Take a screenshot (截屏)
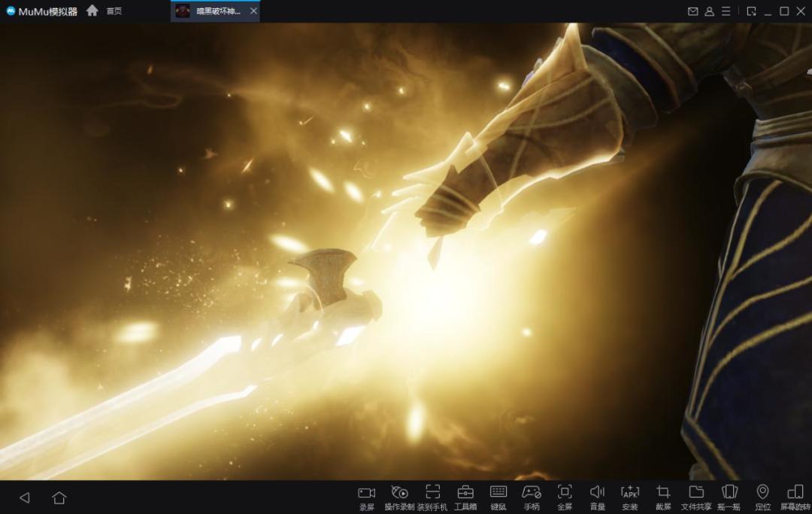Viewport: 812px width, 514px height. [663, 498]
